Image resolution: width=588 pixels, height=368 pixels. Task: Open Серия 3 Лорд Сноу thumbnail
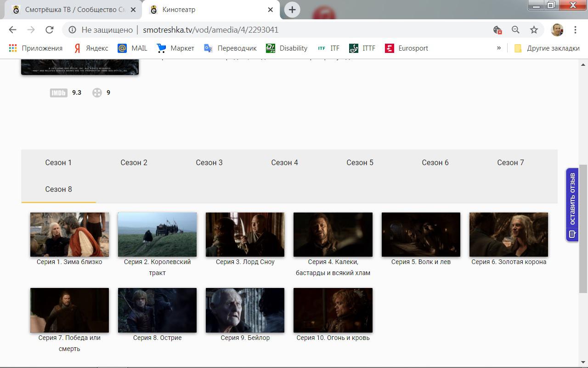(x=245, y=235)
